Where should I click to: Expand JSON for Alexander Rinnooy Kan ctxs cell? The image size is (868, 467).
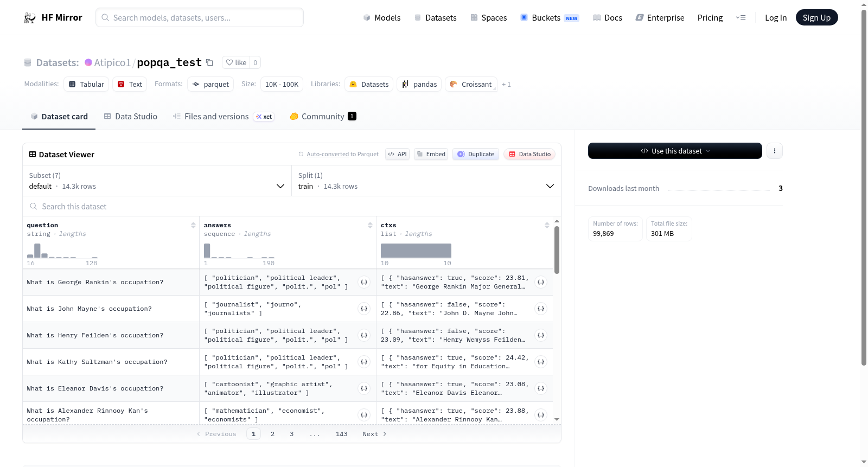pyautogui.click(x=541, y=415)
